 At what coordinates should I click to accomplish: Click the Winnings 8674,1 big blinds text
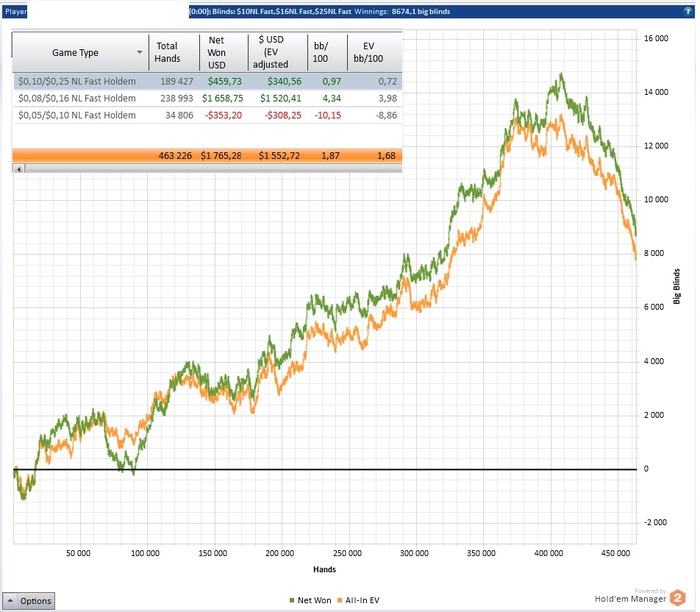pos(402,12)
